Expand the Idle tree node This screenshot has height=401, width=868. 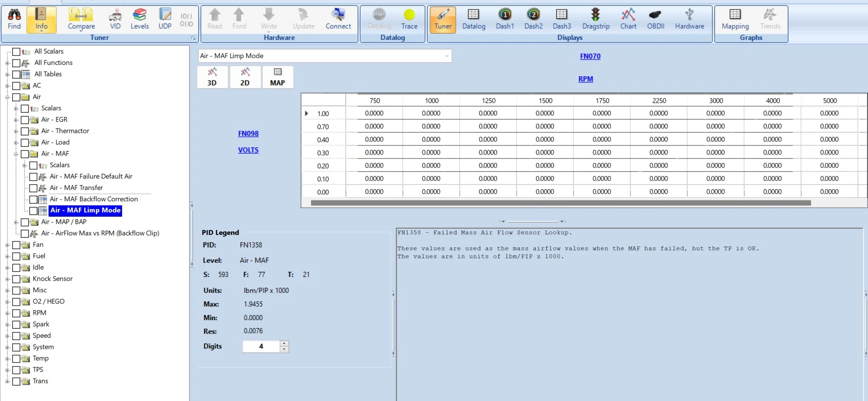(7, 268)
